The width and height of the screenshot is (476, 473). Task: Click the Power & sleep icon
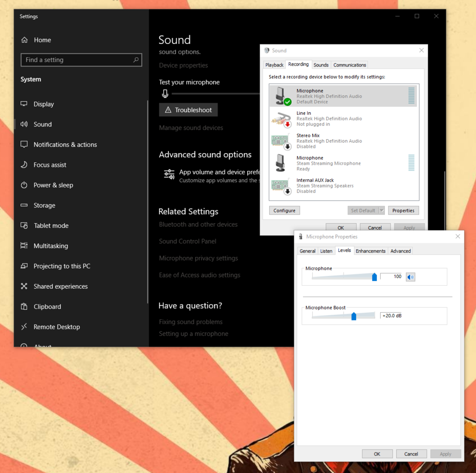point(24,185)
